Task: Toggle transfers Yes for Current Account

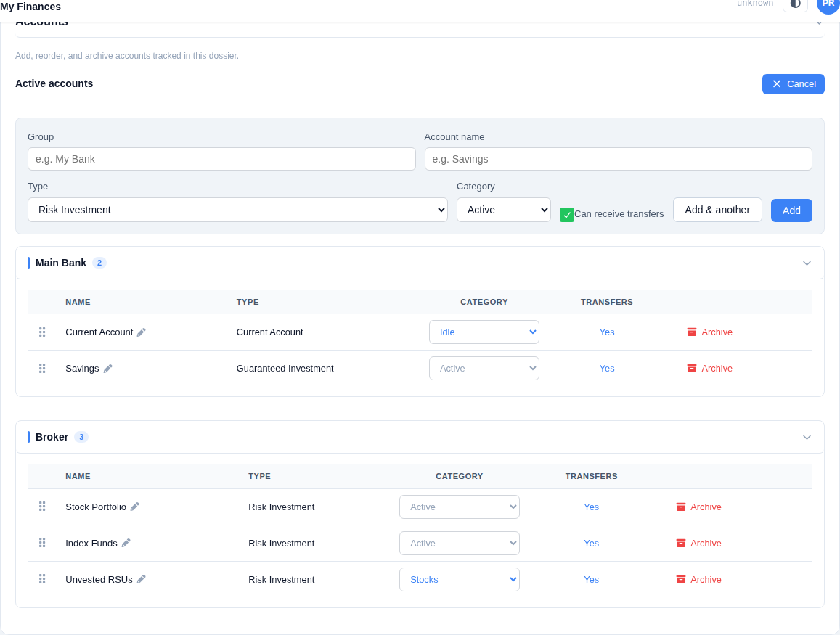Action: coord(607,332)
